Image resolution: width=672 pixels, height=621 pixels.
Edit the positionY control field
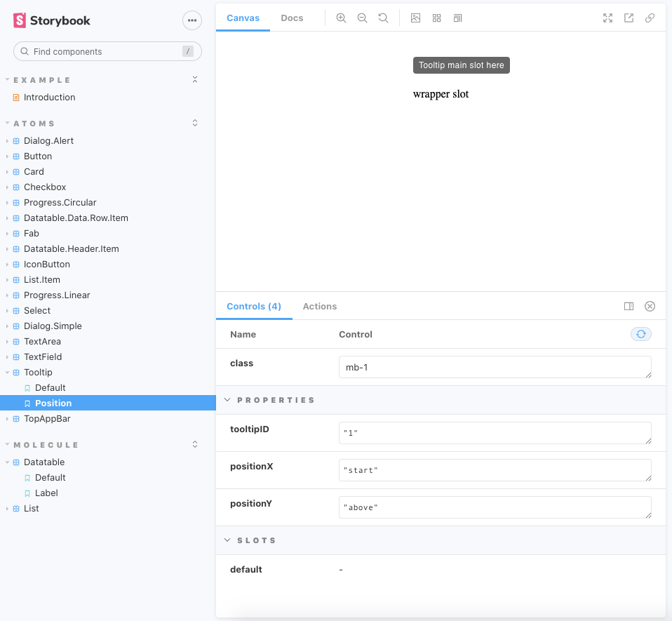495,507
